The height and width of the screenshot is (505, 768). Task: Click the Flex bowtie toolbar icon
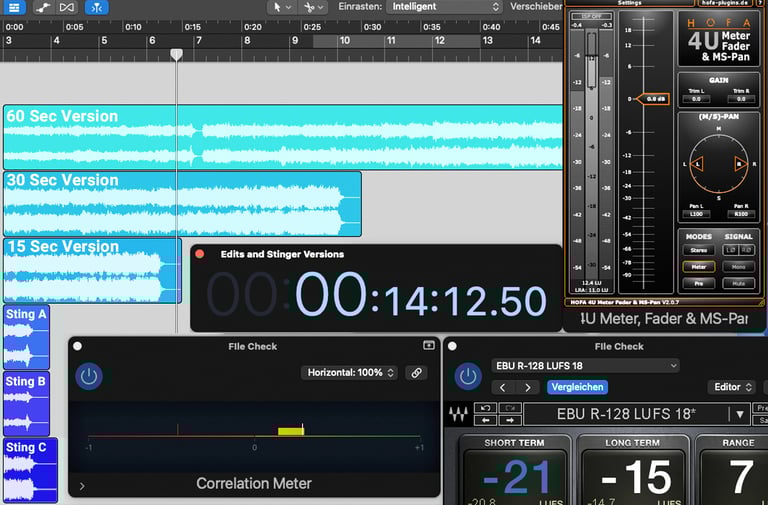(x=67, y=7)
